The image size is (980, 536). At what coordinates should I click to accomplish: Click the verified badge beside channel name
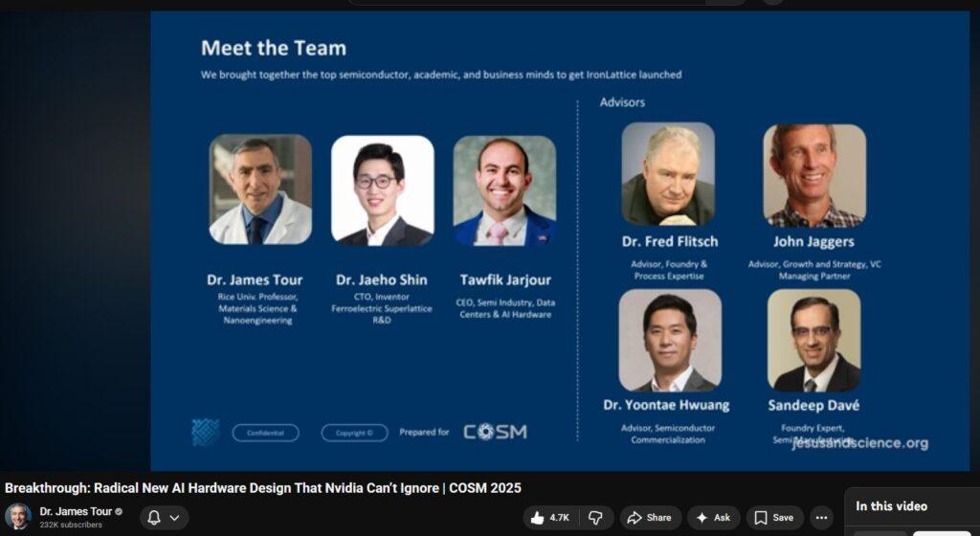tap(119, 511)
